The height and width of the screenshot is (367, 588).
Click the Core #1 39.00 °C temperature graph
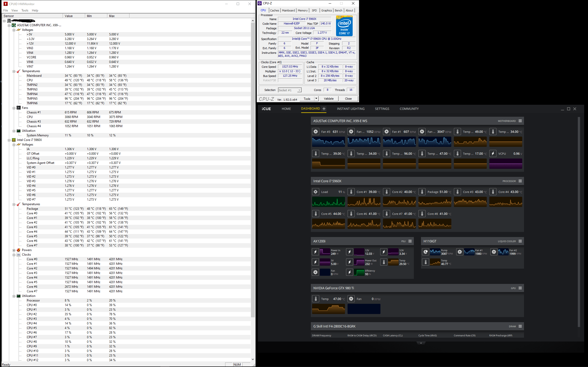pyautogui.click(x=364, y=202)
